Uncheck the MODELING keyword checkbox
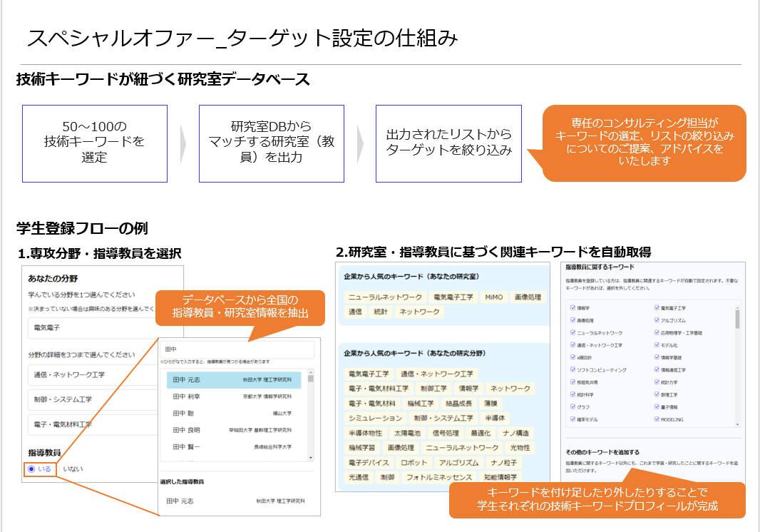This screenshot has height=532, width=760. pyautogui.click(x=657, y=419)
